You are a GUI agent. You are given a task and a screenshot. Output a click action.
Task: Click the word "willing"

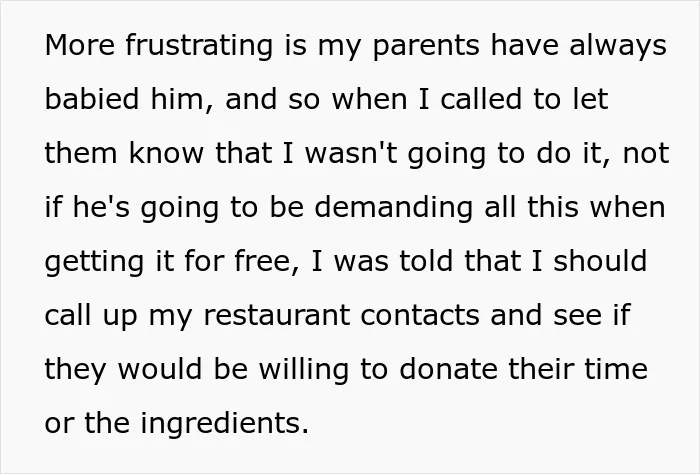click(304, 371)
